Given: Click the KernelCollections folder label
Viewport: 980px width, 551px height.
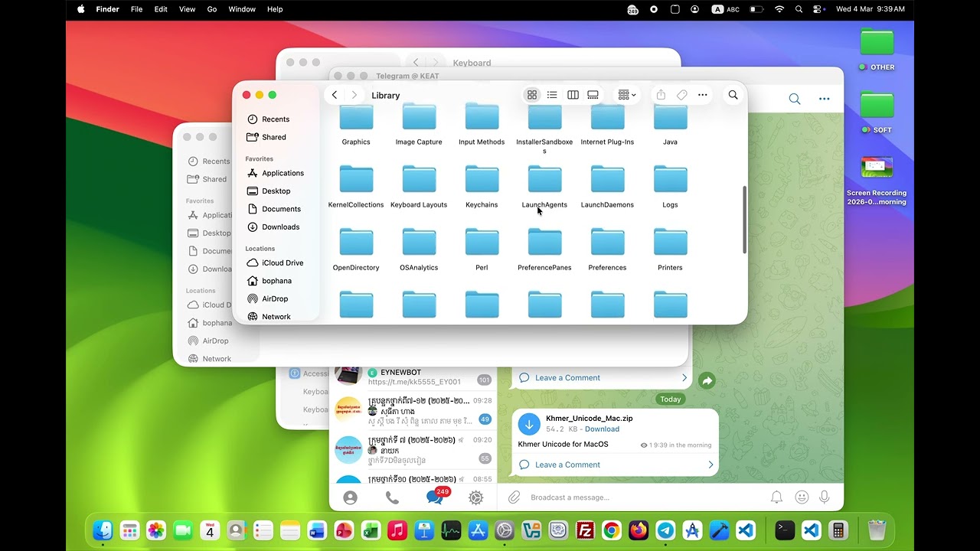Looking at the screenshot, I should 356,205.
